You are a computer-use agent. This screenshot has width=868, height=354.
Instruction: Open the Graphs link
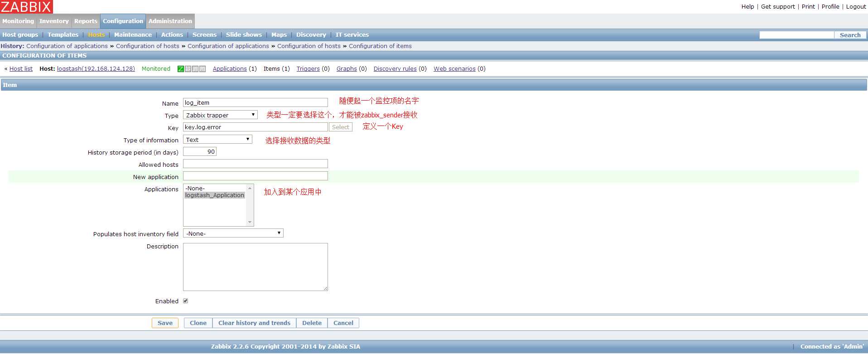(347, 69)
